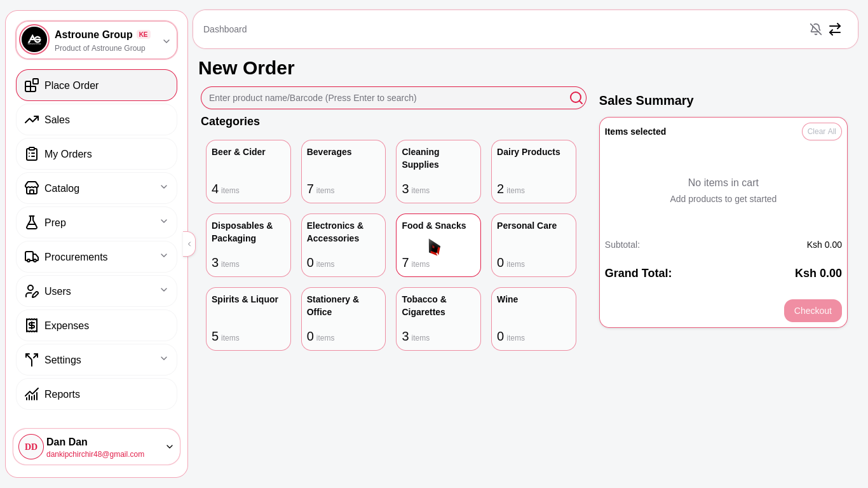Click the muted notifications bell icon

[x=816, y=29]
